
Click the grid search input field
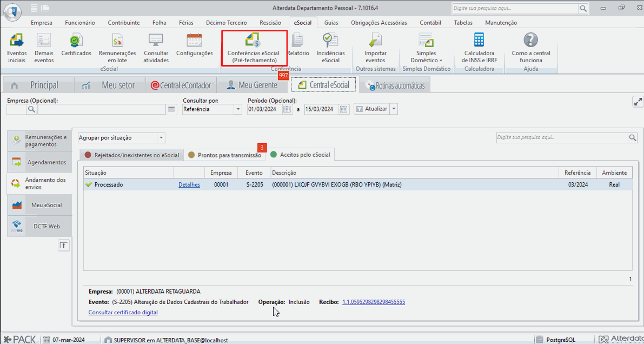coord(561,138)
